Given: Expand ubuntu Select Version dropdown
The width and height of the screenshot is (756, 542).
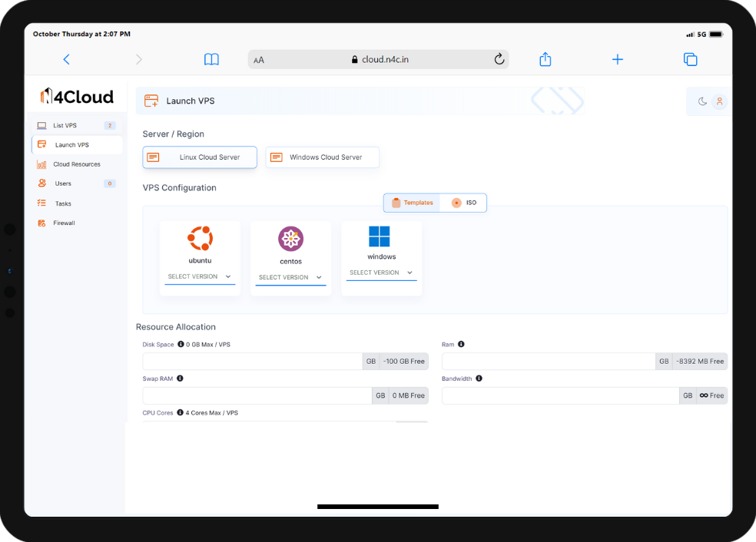Looking at the screenshot, I should (200, 276).
